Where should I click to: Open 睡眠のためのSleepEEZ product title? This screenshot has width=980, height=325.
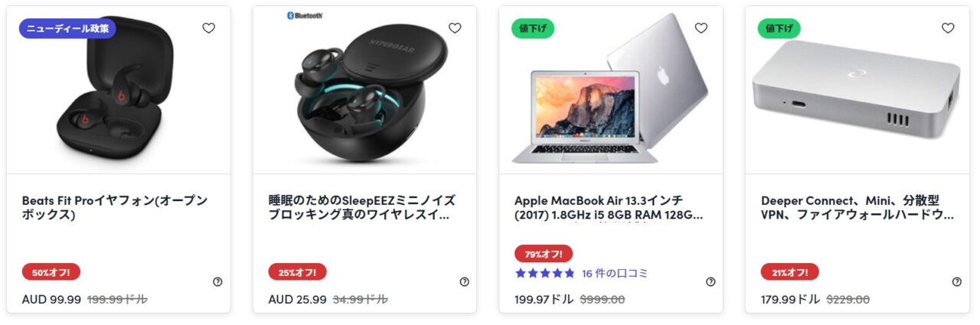(362, 208)
